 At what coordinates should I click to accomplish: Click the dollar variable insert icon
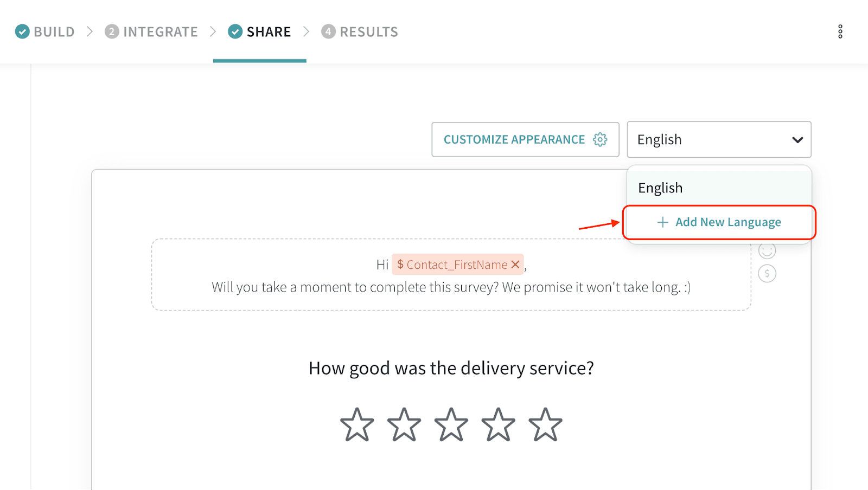tap(767, 273)
